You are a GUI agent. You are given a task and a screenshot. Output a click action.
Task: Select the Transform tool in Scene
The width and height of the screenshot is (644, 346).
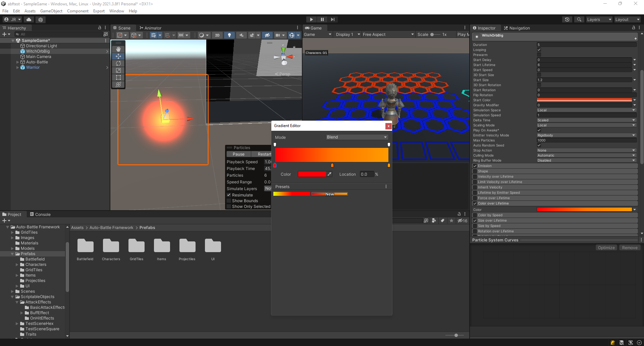[118, 84]
